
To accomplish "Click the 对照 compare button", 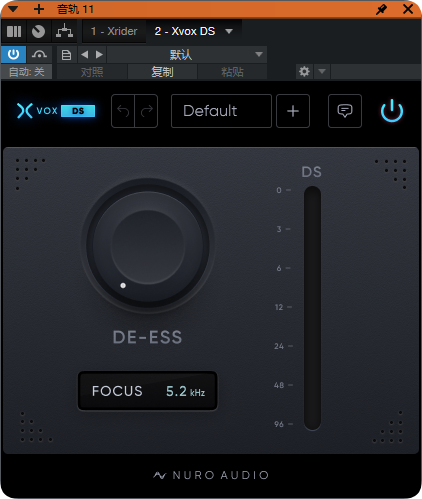I will tap(92, 72).
